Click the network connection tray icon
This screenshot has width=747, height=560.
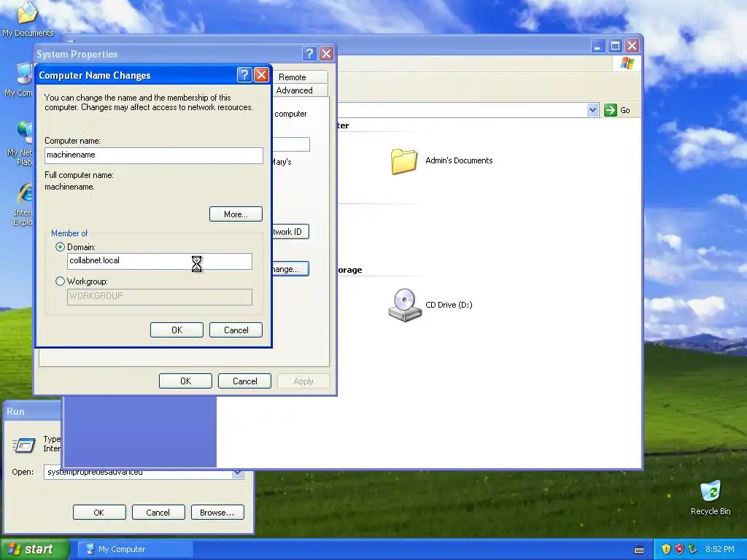coord(693,549)
